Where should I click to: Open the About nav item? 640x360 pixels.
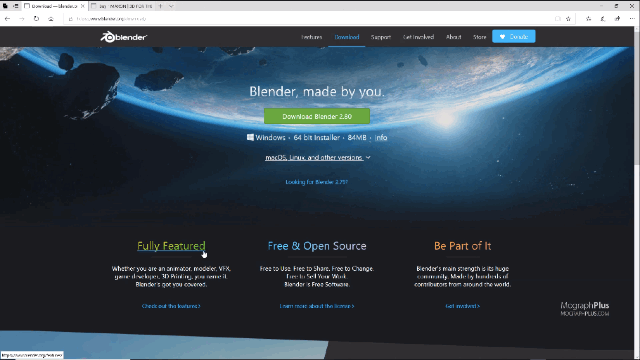pyautogui.click(x=453, y=37)
